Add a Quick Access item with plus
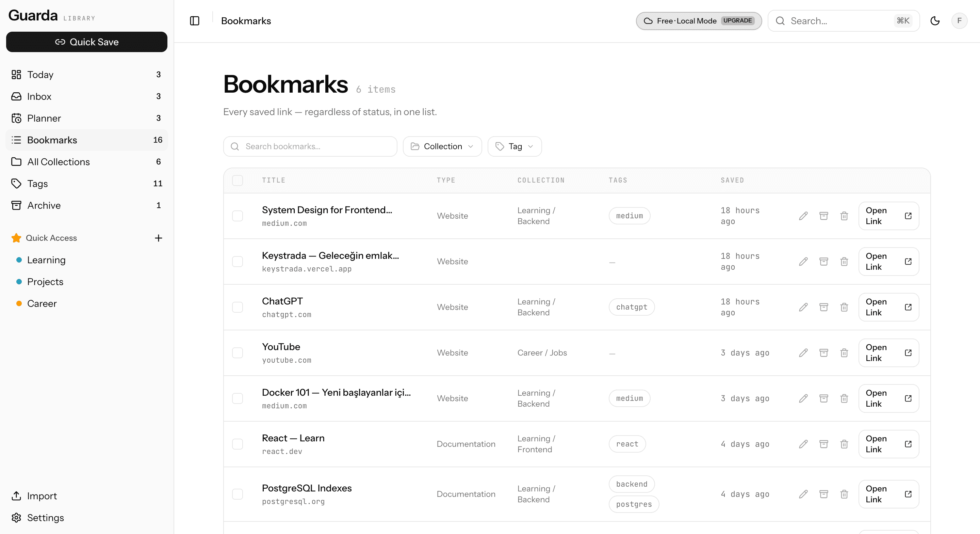The width and height of the screenshot is (980, 534). coord(159,238)
